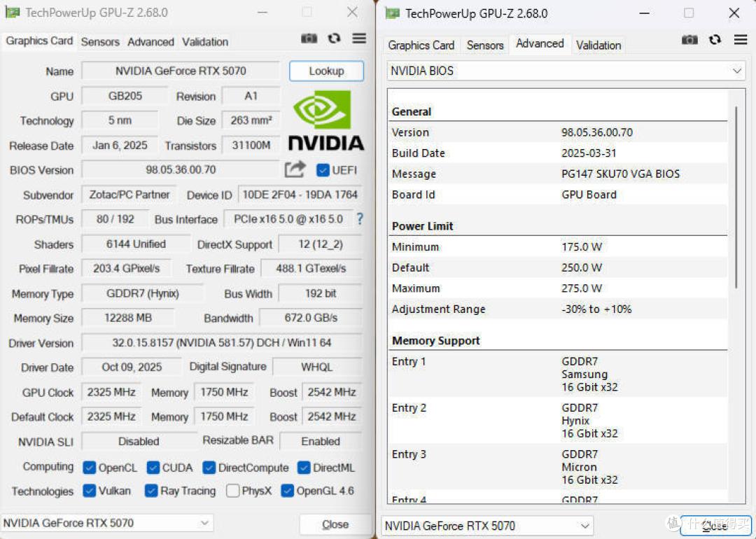Select the Minimum power limit row 175.0 W
Image resolution: width=756 pixels, height=539 pixels.
pos(559,247)
